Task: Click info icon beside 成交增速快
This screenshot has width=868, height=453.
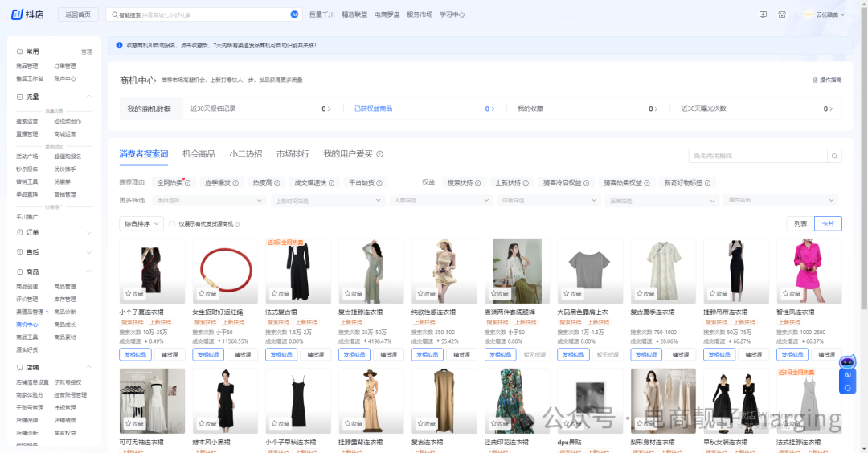Action: pyautogui.click(x=331, y=182)
